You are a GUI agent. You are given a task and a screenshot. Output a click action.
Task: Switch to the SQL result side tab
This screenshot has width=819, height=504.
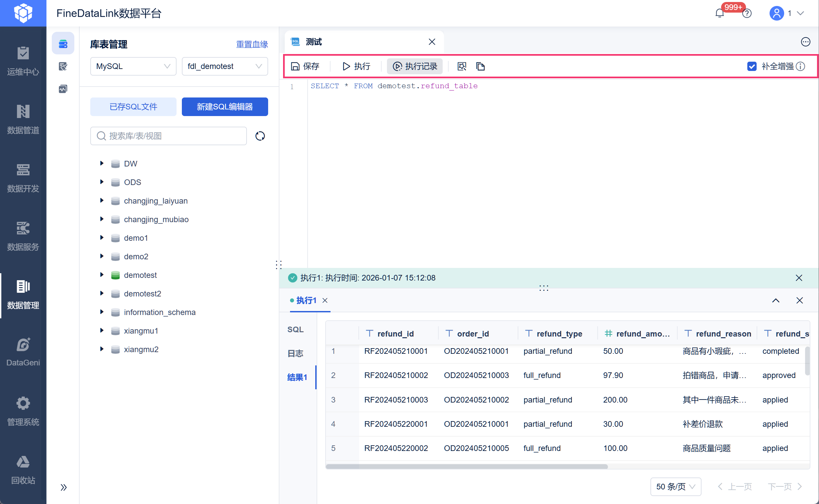[295, 329]
